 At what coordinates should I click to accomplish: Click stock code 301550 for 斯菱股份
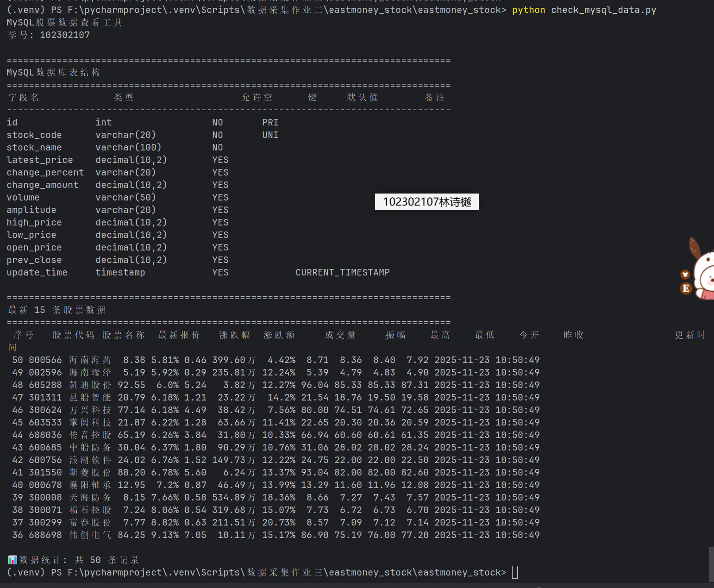pyautogui.click(x=45, y=472)
